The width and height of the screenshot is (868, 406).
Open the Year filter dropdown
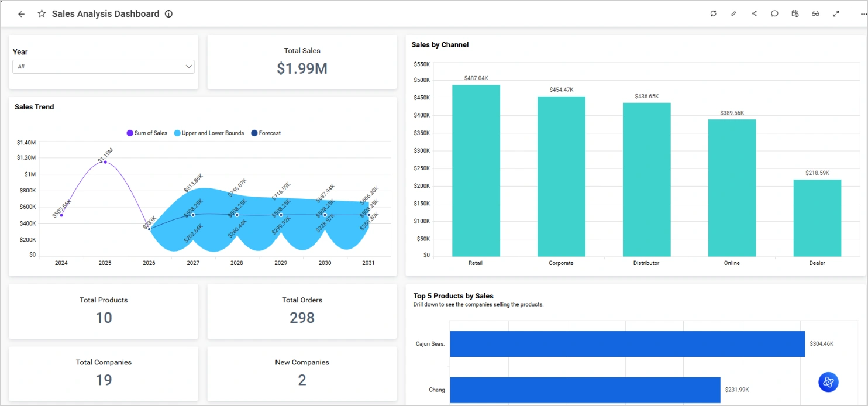pos(104,67)
